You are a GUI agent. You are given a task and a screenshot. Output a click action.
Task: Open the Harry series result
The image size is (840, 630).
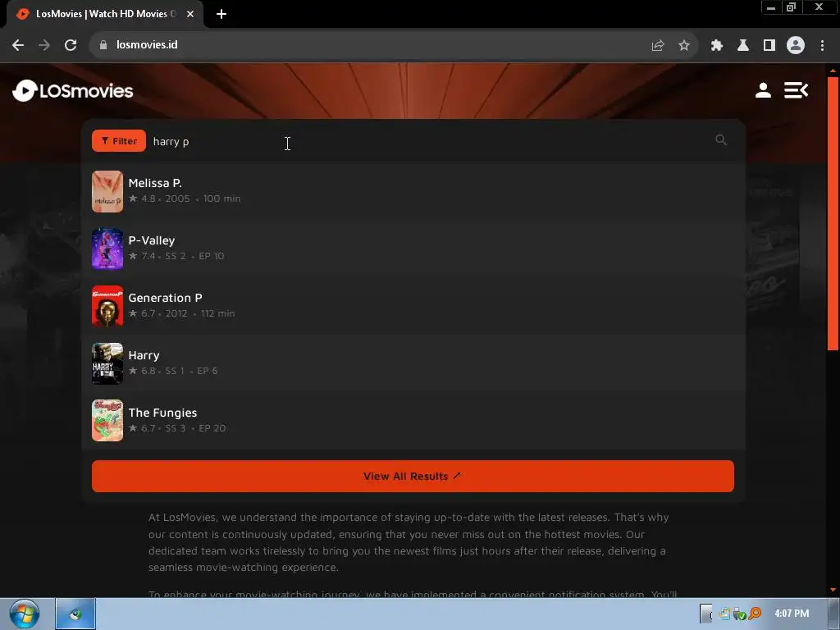413,363
